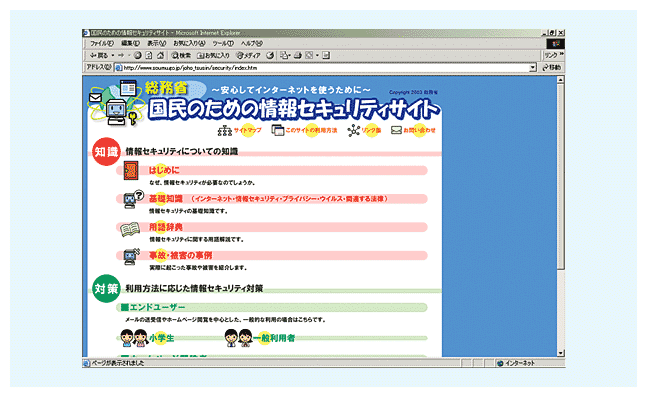This screenshot has width=647, height=397.
Task: Click the vertical scrollbar up arrow
Action: click(560, 80)
